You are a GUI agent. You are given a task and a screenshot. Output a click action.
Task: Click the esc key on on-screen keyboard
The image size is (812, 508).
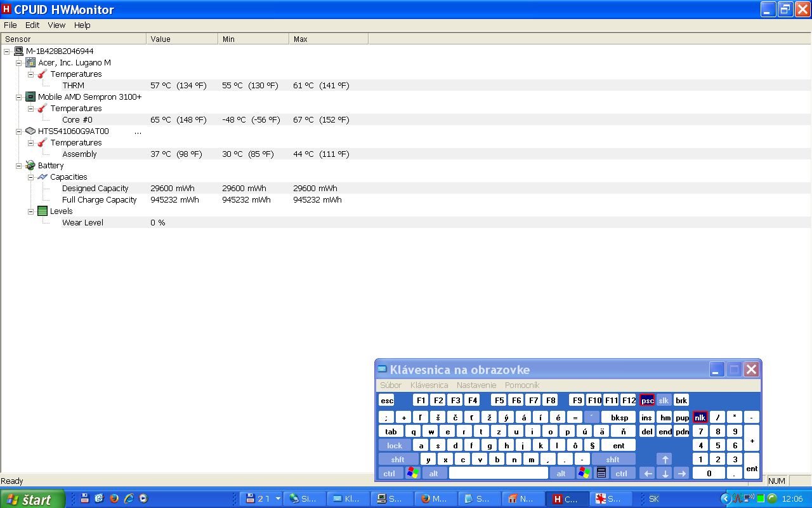(387, 400)
